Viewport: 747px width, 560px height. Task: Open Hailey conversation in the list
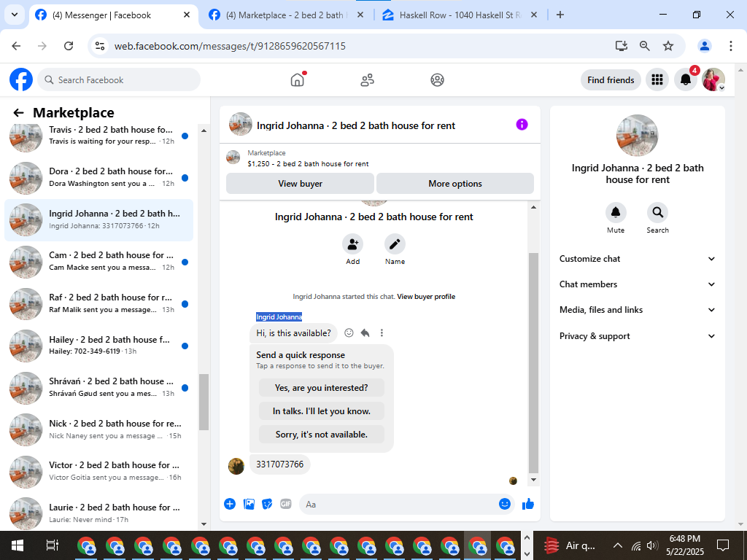99,346
